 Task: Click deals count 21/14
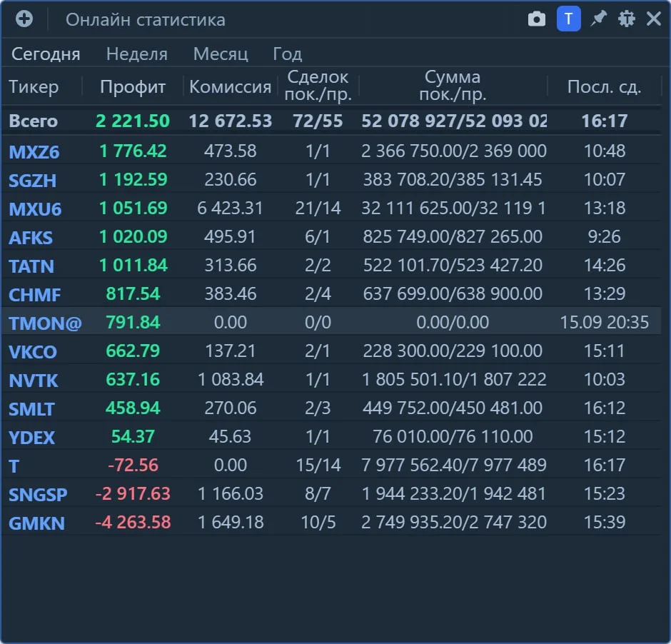tap(318, 208)
